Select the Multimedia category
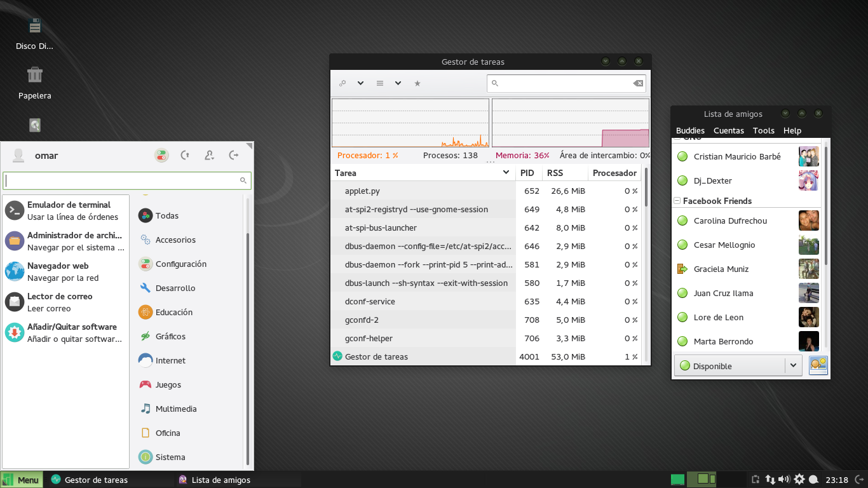 coord(189,409)
